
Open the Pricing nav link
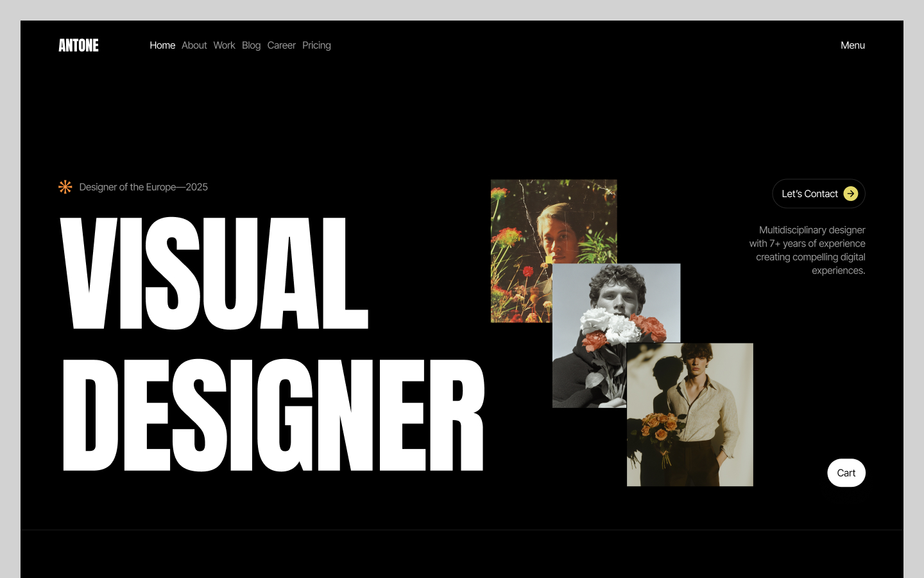[x=316, y=46]
